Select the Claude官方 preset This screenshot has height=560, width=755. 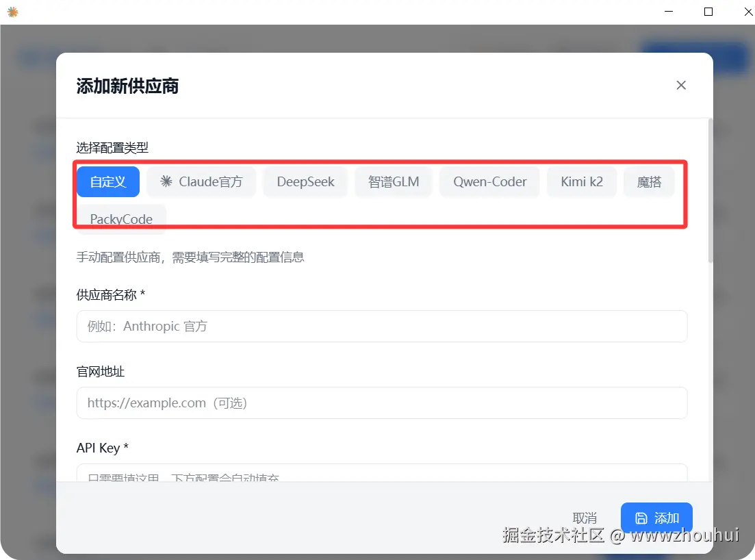(x=201, y=181)
